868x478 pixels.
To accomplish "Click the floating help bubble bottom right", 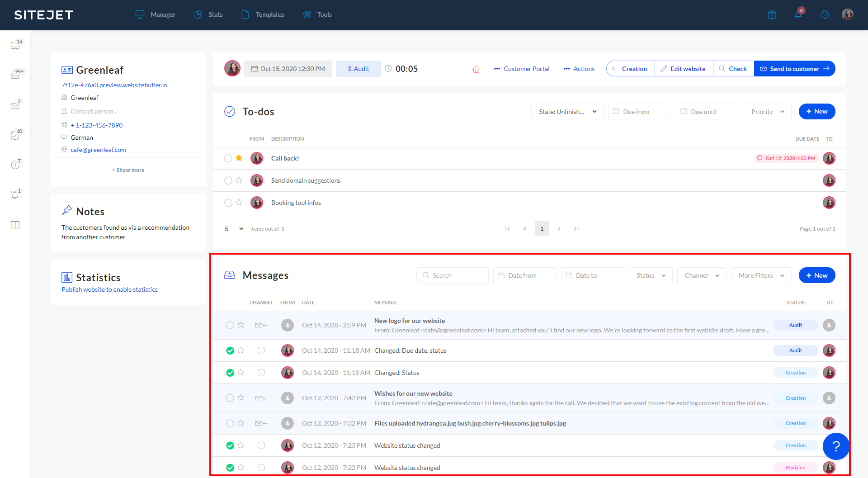I will (x=836, y=446).
